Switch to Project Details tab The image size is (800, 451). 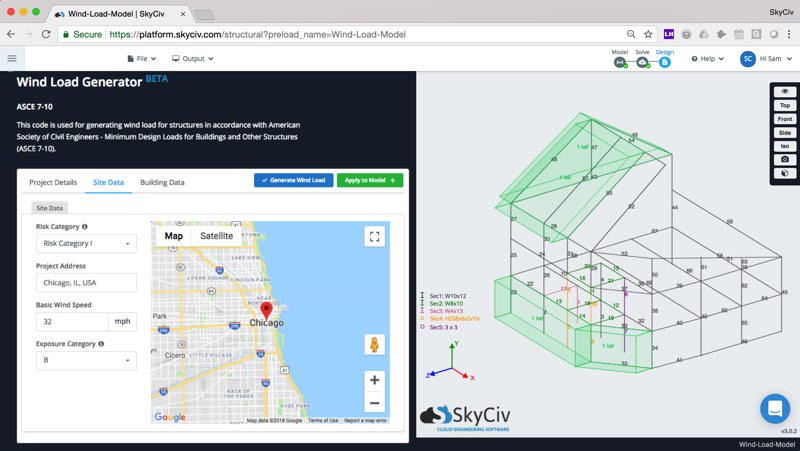(x=53, y=182)
